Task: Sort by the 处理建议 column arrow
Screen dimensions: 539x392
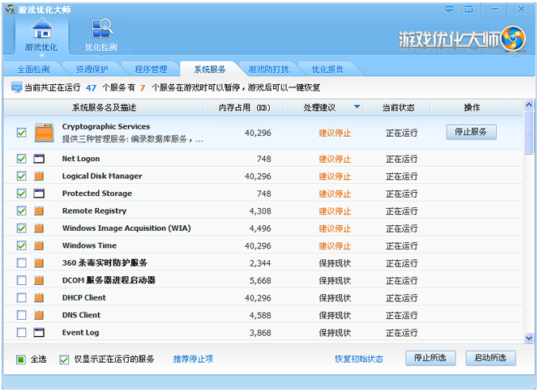Action: pos(357,107)
